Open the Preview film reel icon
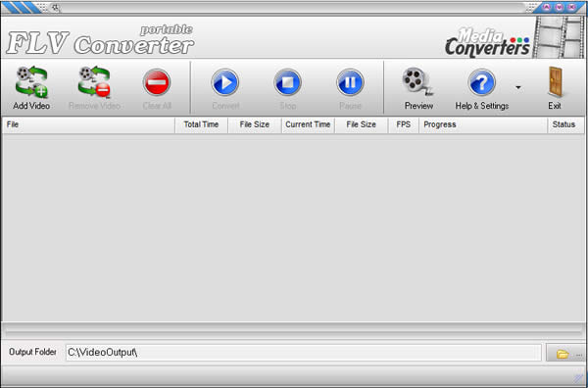This screenshot has height=388, width=588. tap(417, 81)
